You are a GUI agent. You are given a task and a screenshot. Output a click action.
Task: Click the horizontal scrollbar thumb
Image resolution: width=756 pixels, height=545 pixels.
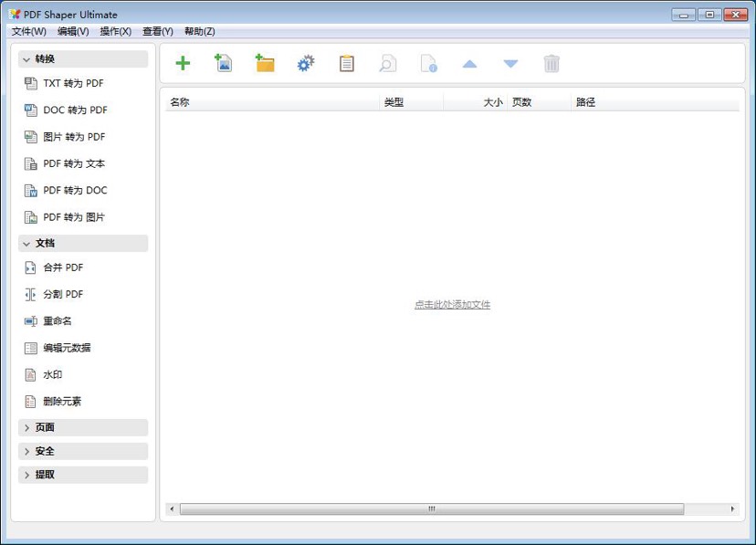(x=432, y=508)
